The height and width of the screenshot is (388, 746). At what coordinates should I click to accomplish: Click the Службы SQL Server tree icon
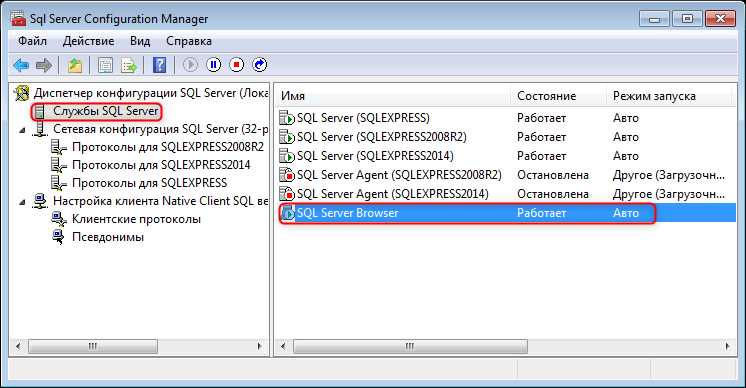coord(40,111)
